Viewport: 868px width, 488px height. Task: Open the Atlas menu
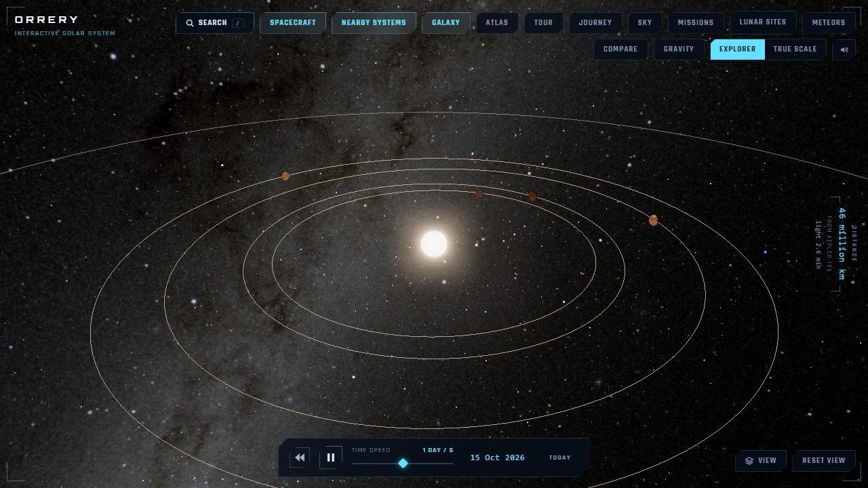point(497,23)
